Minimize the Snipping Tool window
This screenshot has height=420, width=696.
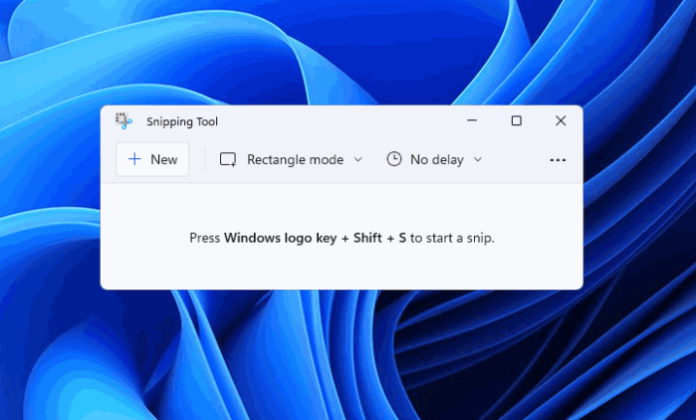click(471, 121)
